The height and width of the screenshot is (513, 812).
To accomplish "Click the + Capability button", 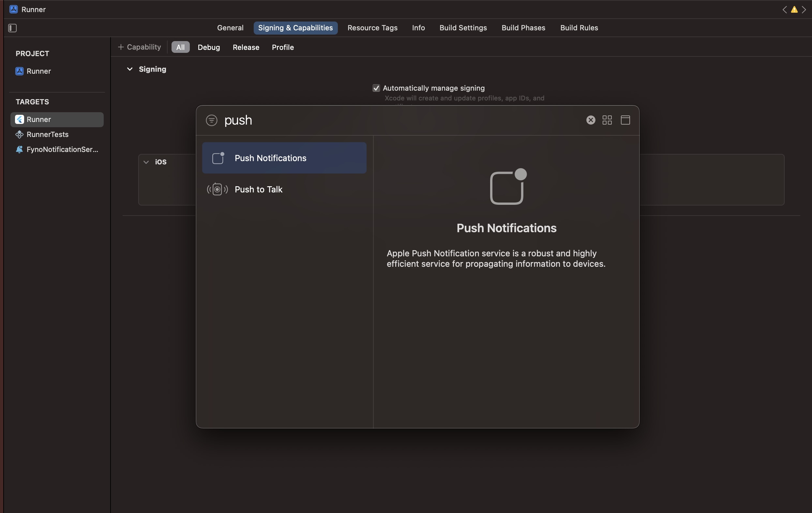I will pyautogui.click(x=139, y=47).
